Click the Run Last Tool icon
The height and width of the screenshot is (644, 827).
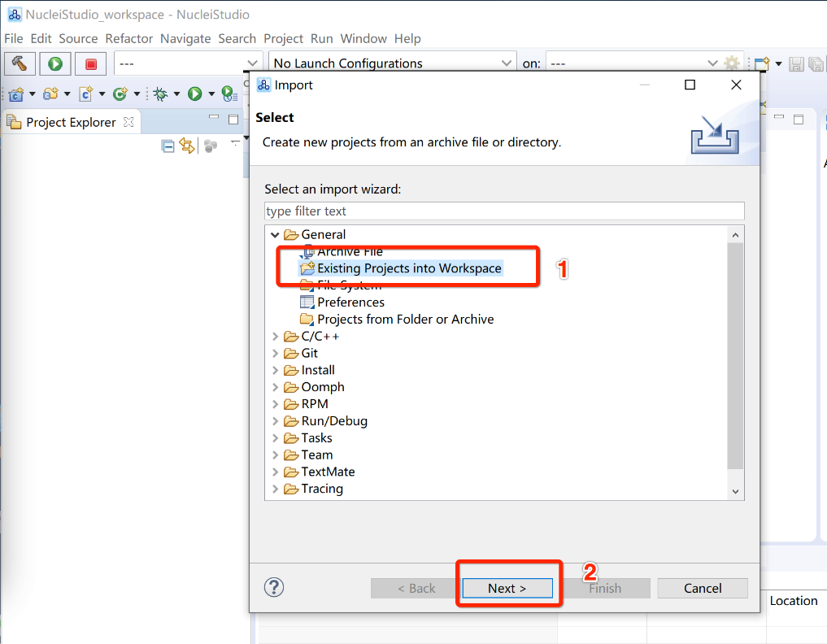click(x=229, y=94)
